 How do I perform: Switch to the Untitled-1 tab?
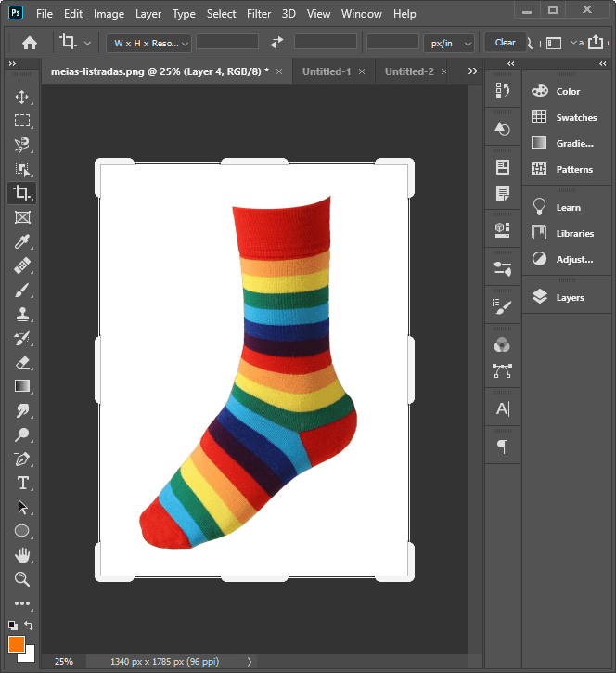click(x=327, y=71)
